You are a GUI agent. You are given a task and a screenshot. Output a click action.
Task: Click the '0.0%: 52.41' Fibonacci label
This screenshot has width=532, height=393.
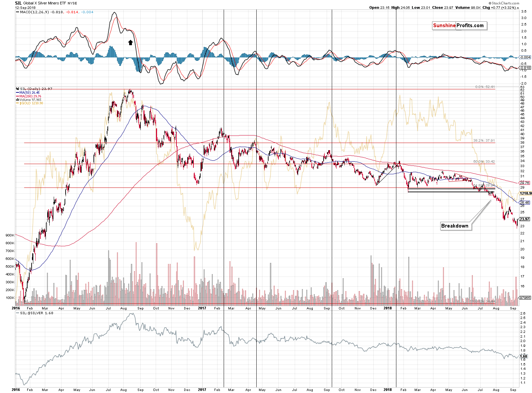[485, 87]
